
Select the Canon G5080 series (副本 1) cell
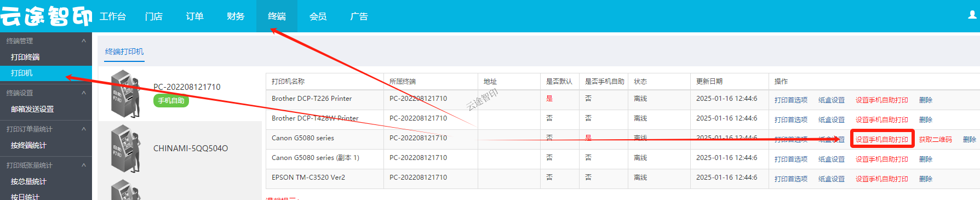pyautogui.click(x=316, y=158)
